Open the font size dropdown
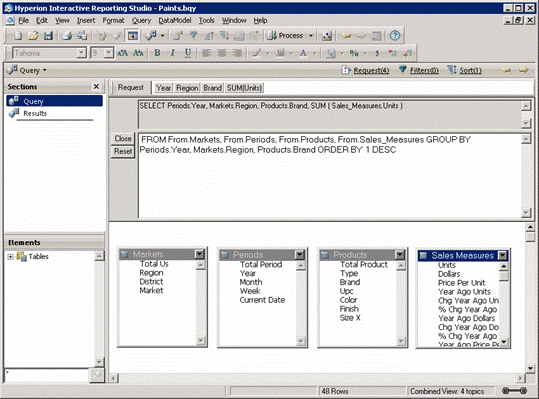The height and width of the screenshot is (399, 539). (109, 53)
